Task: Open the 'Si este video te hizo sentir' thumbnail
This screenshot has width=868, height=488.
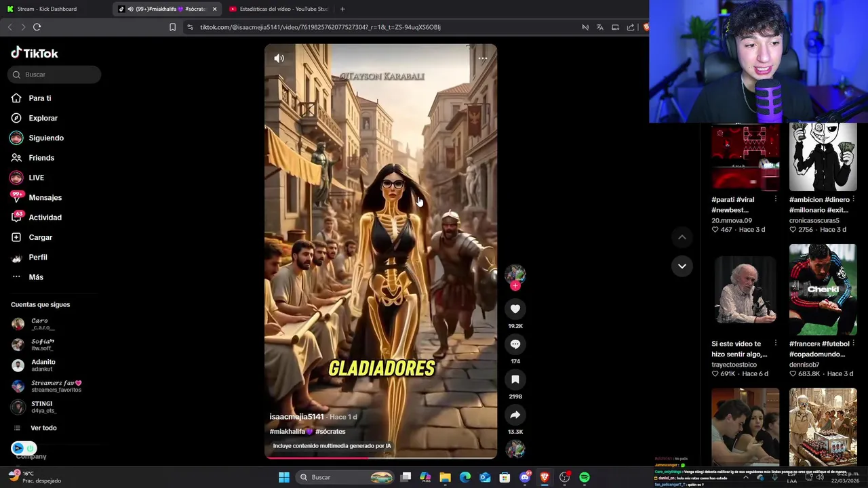Action: click(745, 290)
